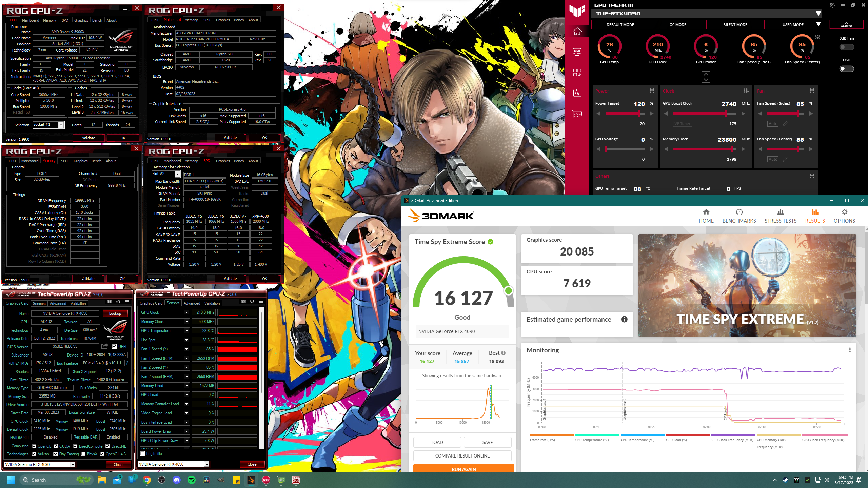Toggle OpenCL checkbox in GPU-Z
868x488 pixels.
34,446
